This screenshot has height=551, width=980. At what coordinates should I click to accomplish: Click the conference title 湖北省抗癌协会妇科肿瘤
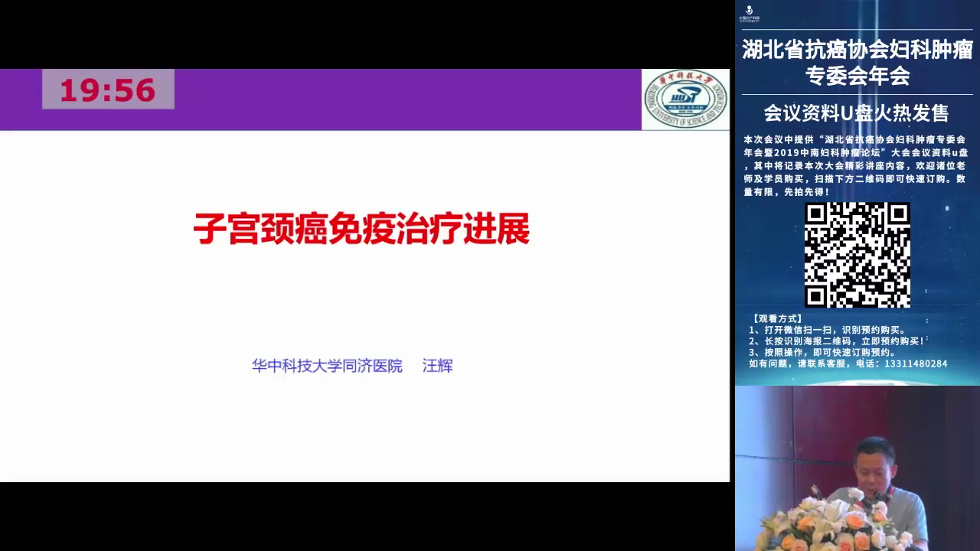pyautogui.click(x=857, y=50)
